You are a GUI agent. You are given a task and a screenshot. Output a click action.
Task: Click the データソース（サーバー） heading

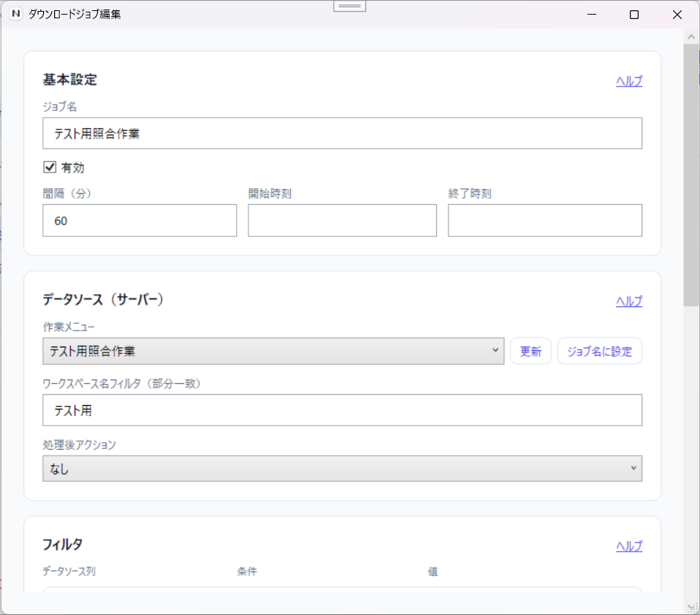(x=103, y=299)
